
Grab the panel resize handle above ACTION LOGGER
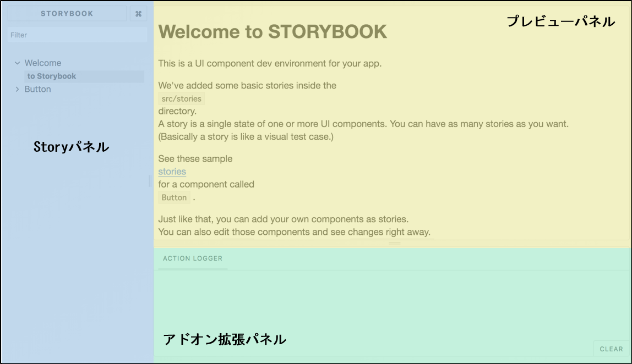coord(394,242)
